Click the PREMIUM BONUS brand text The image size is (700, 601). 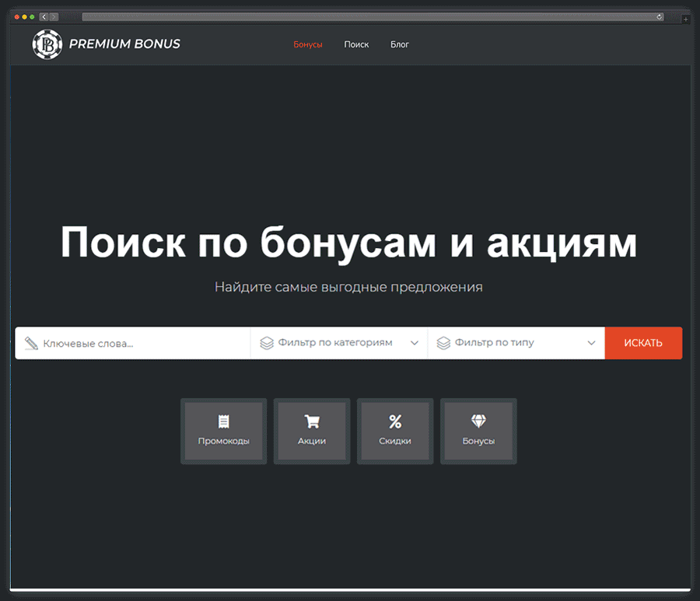124,44
